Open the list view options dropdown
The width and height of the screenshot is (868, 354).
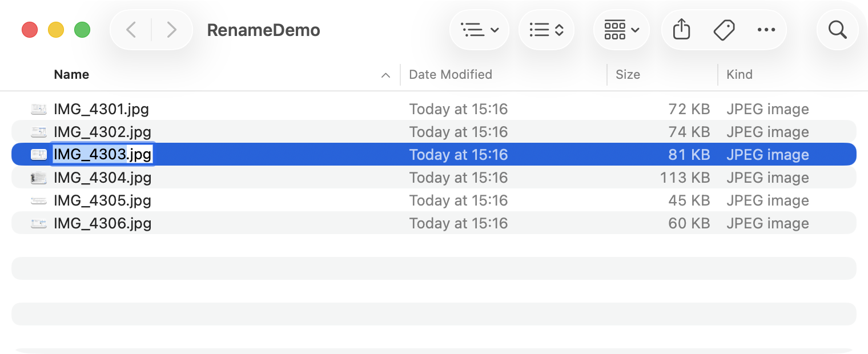[x=480, y=30]
